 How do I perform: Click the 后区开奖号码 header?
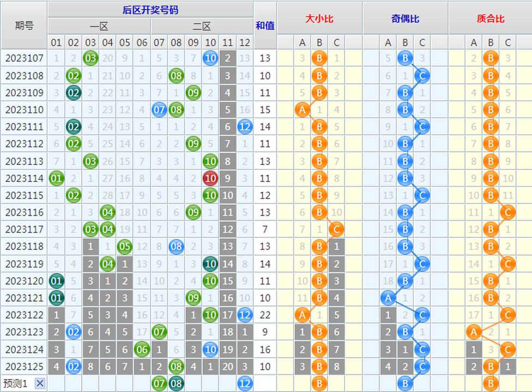tap(150, 10)
